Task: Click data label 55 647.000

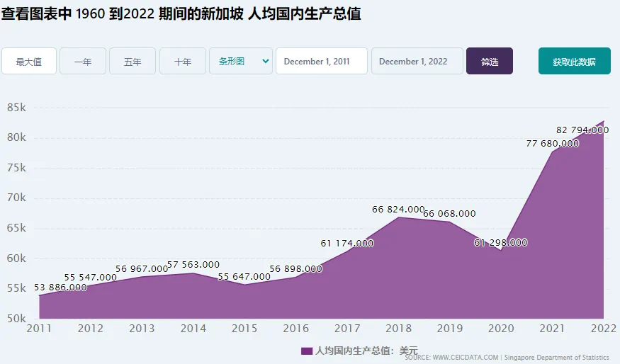Action: 244,277
